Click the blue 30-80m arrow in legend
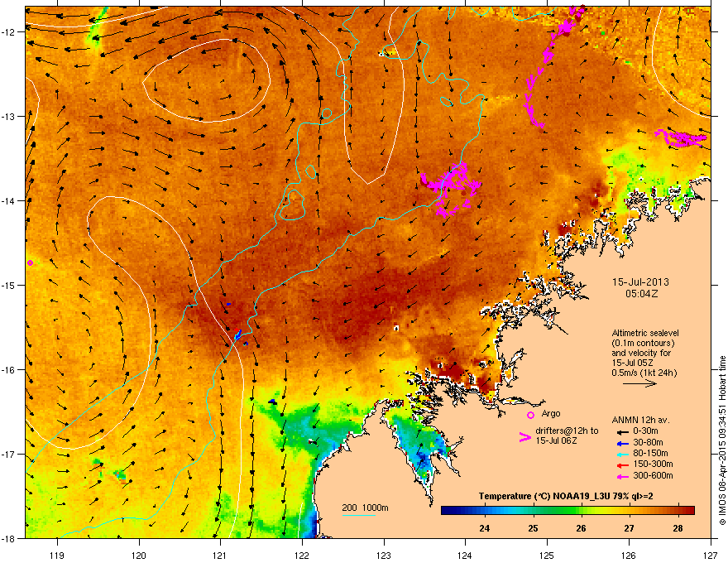 click(621, 443)
